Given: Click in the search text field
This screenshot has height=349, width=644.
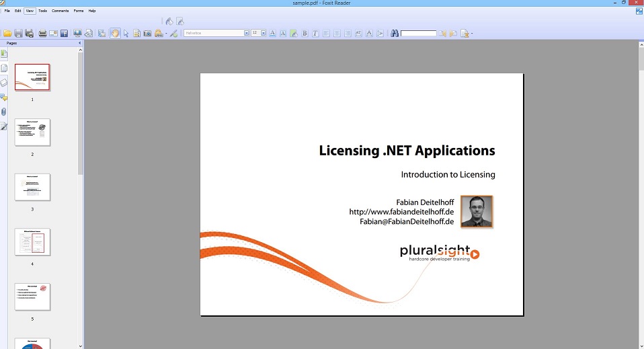Looking at the screenshot, I should tap(418, 33).
